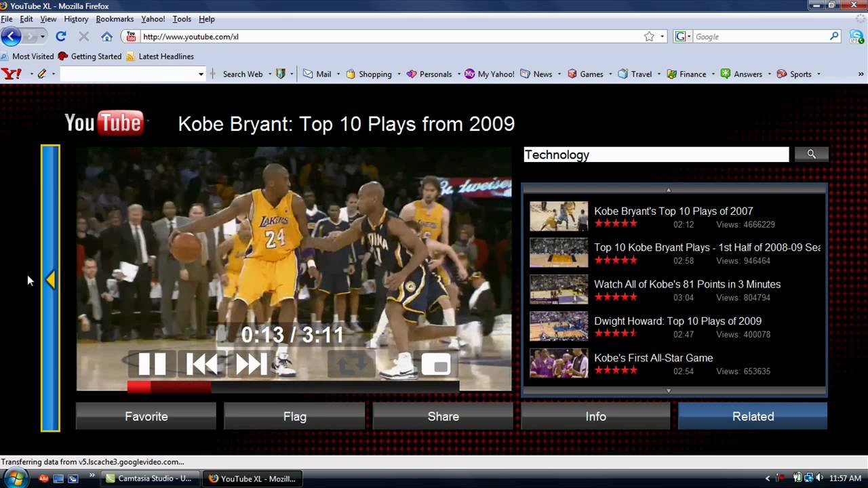Select Dwight Howard: Top 10 Plays of 2009
The height and width of the screenshot is (488, 868).
(677, 321)
